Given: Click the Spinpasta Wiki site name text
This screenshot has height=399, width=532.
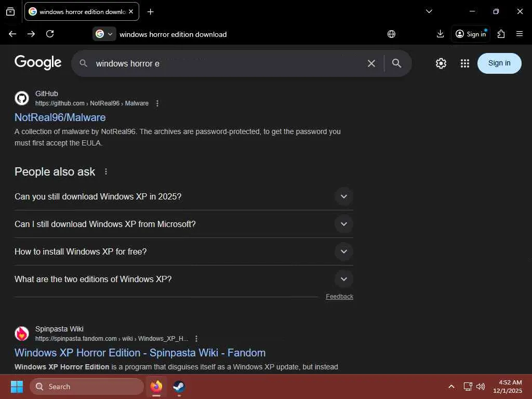Looking at the screenshot, I should click(59, 329).
